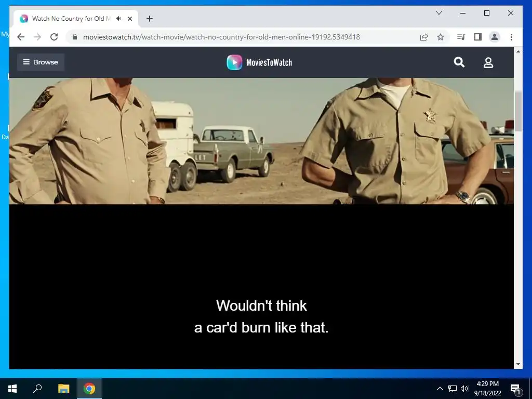Open File Explorer from taskbar

pyautogui.click(x=63, y=389)
